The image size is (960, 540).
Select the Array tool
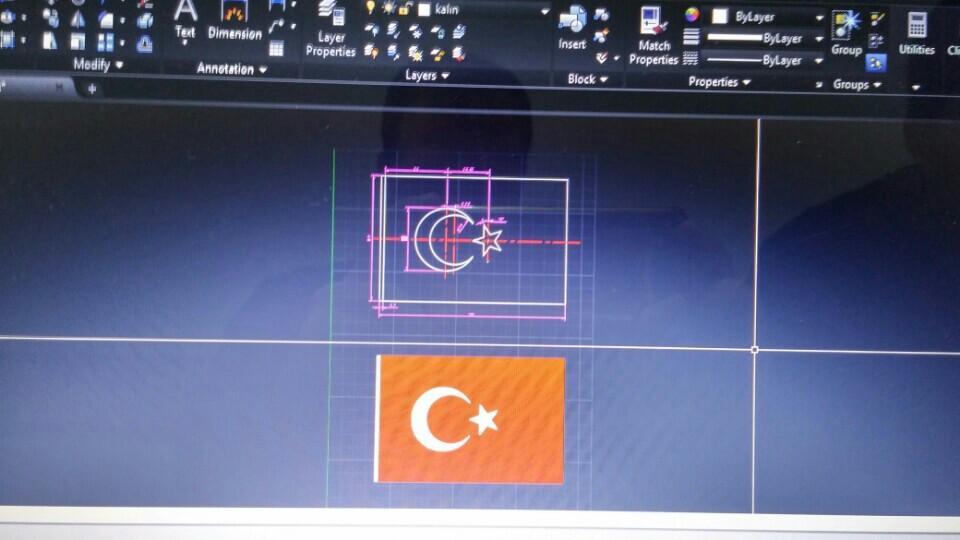(106, 42)
